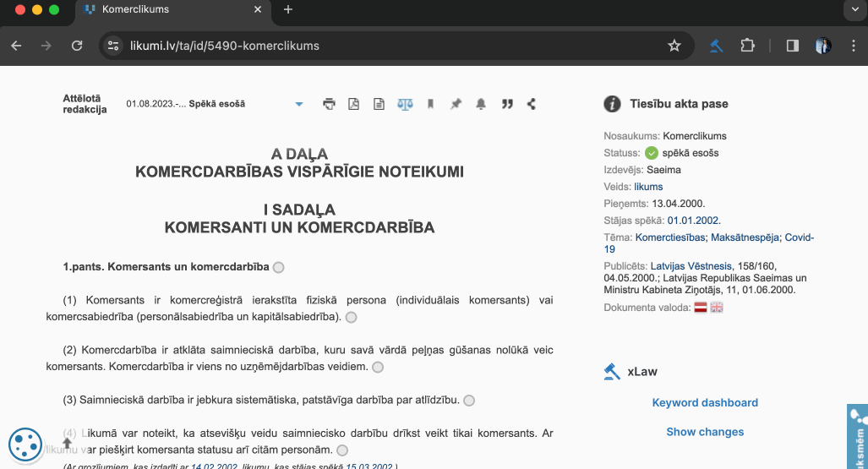Screen dimensions: 868x469
Task: Select circle after paragraph (4) citām personām
Action: point(342,450)
